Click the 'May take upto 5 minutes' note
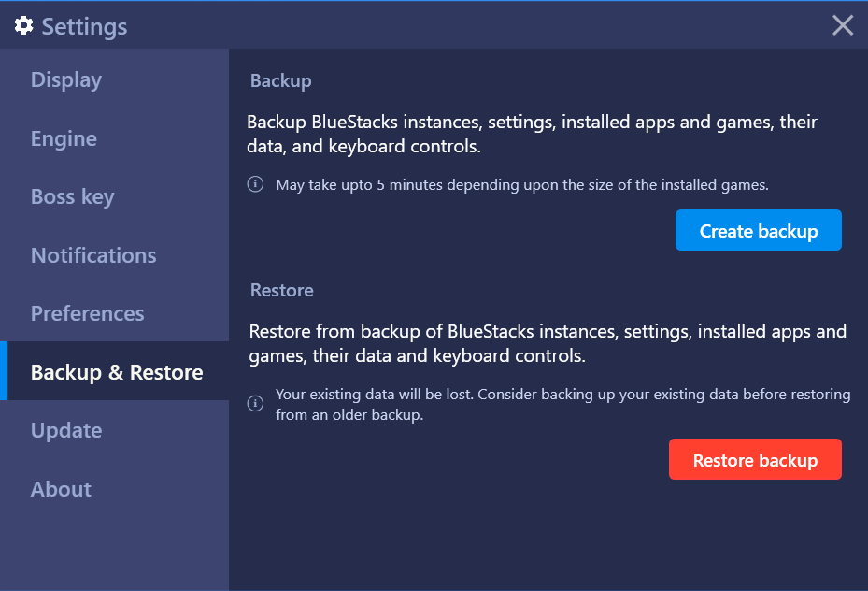The image size is (868, 591). 522,184
